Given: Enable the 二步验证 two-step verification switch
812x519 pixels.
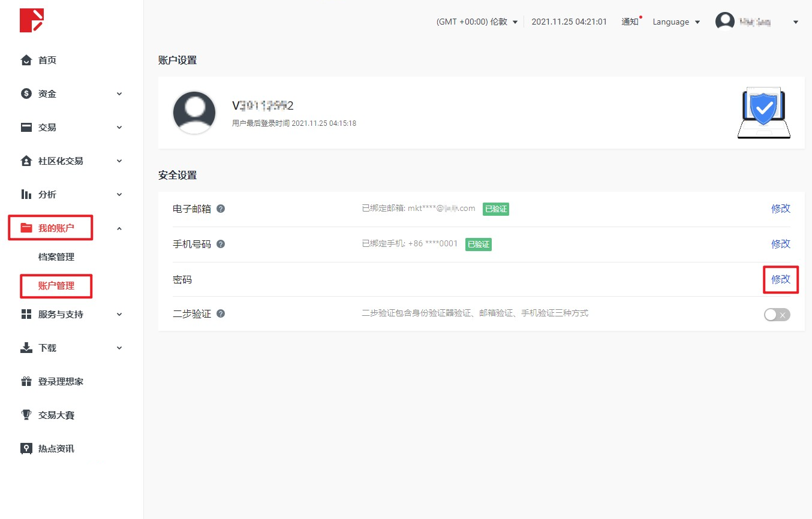Looking at the screenshot, I should [x=777, y=315].
